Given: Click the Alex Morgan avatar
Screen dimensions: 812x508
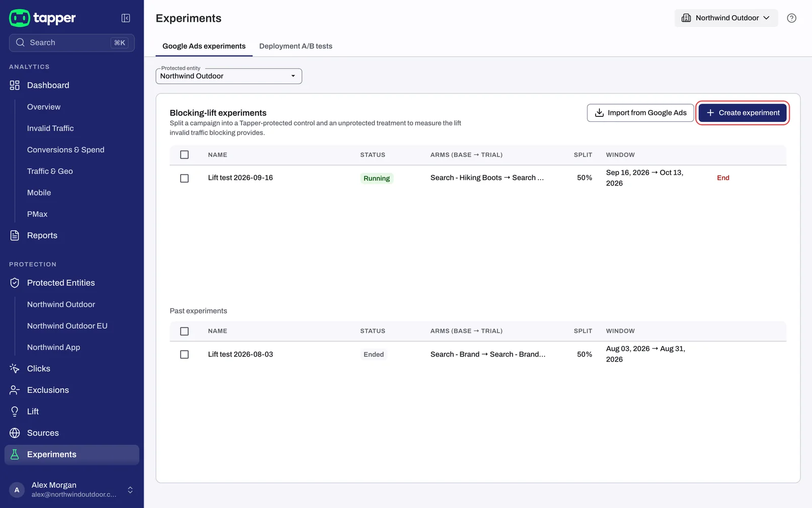Looking at the screenshot, I should (x=17, y=490).
